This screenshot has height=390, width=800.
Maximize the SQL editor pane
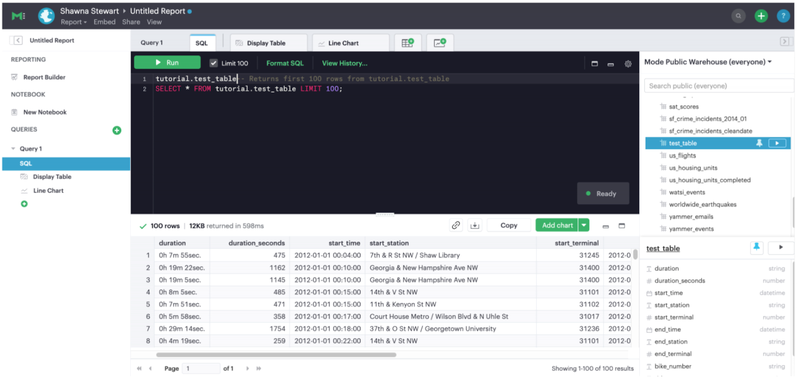point(594,64)
